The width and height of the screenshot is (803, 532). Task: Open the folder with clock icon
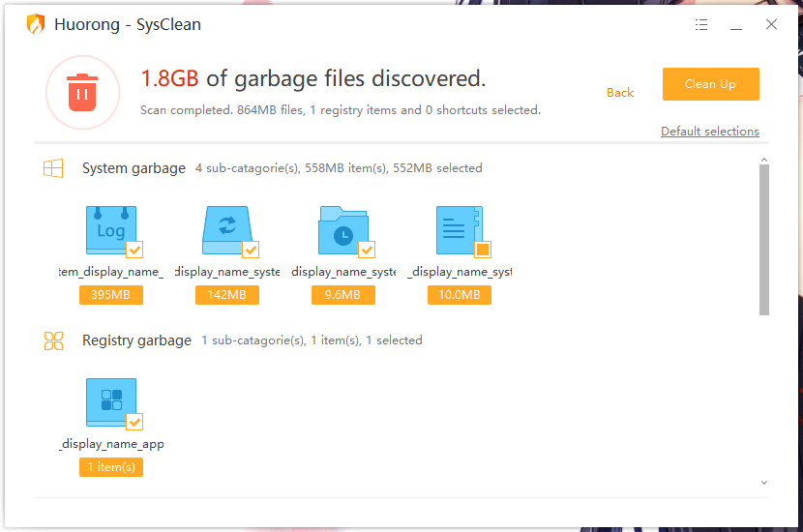343,230
